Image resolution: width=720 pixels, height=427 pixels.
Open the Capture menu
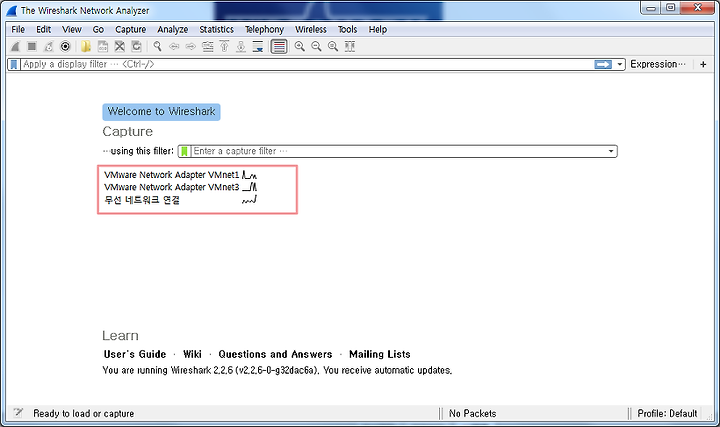pyautogui.click(x=130, y=29)
